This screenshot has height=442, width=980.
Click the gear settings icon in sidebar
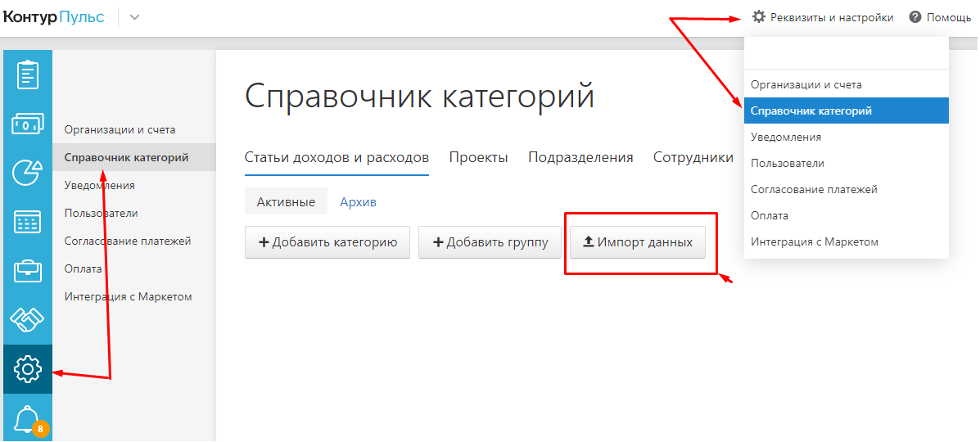[x=28, y=369]
